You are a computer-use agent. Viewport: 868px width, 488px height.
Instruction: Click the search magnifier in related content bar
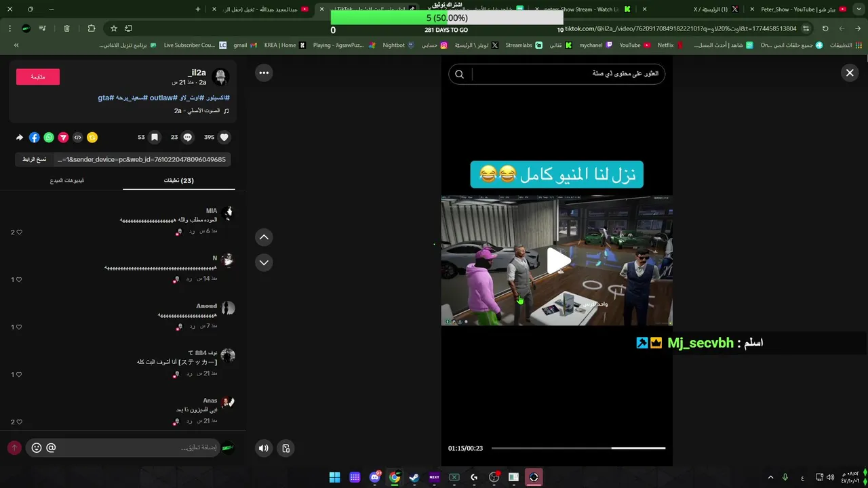[x=459, y=75]
